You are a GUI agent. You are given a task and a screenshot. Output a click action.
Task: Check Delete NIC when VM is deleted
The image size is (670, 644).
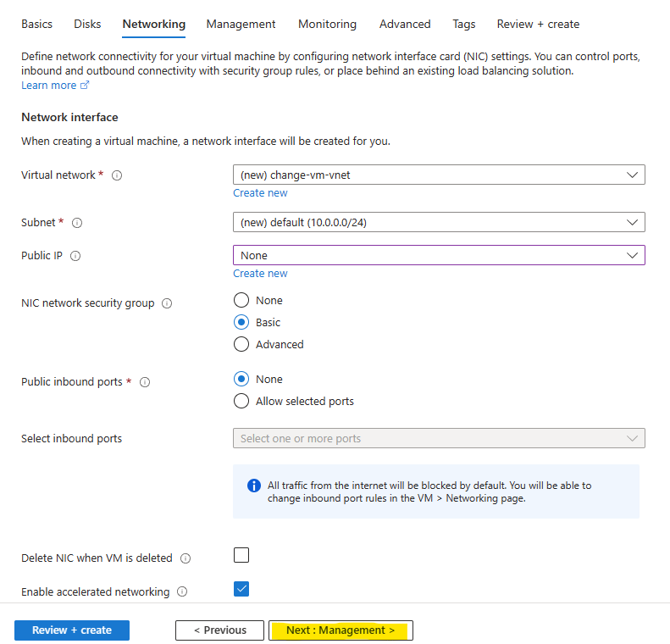click(x=241, y=555)
